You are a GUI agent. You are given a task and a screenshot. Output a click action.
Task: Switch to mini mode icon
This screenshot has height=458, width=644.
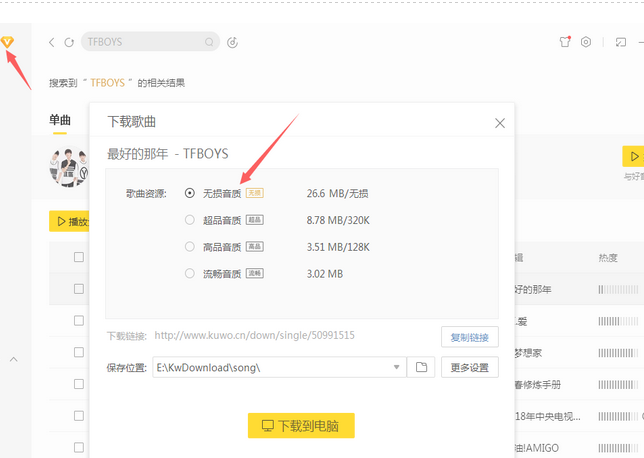[x=621, y=42]
